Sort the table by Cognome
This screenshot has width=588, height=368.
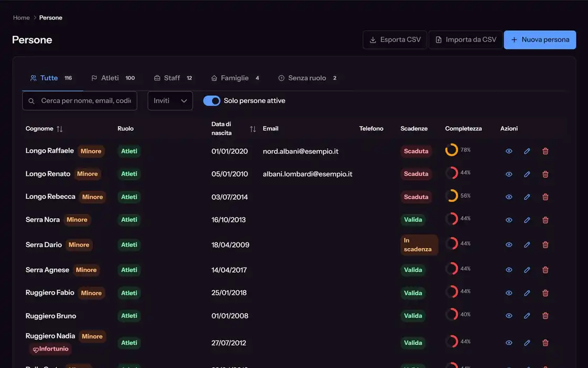coord(60,129)
